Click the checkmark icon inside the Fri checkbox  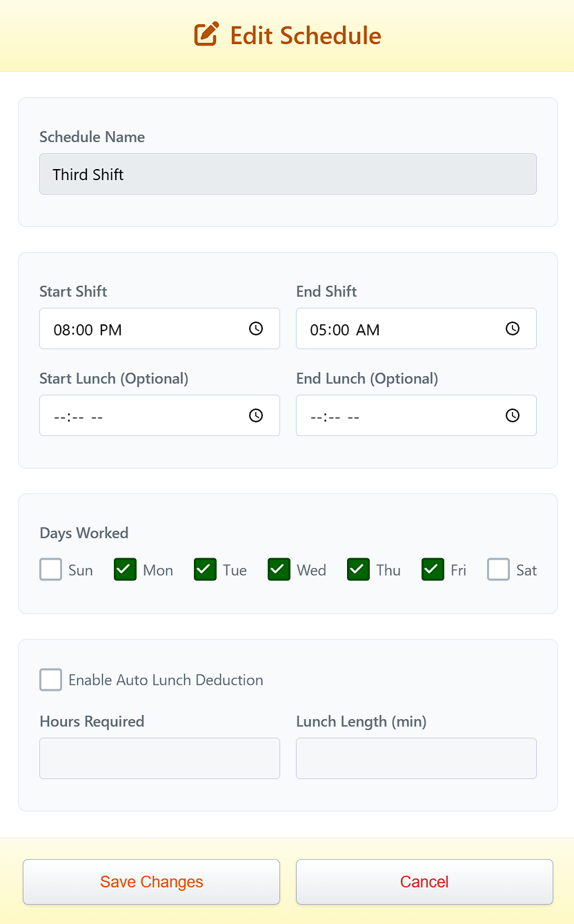pos(432,569)
